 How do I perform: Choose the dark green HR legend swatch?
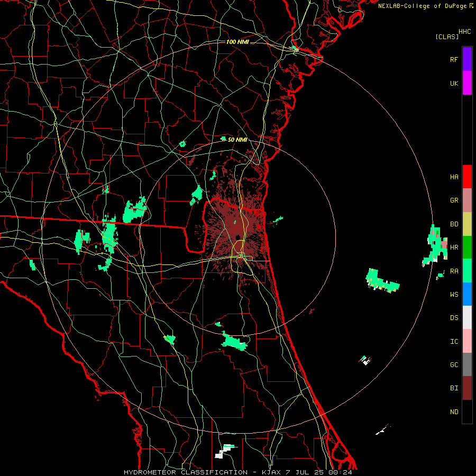pyautogui.click(x=467, y=248)
